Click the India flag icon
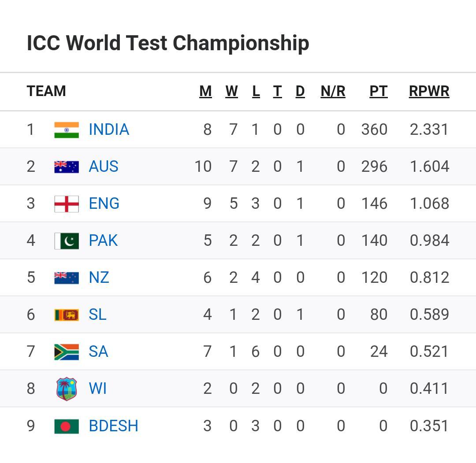476x463 pixels. (x=67, y=130)
